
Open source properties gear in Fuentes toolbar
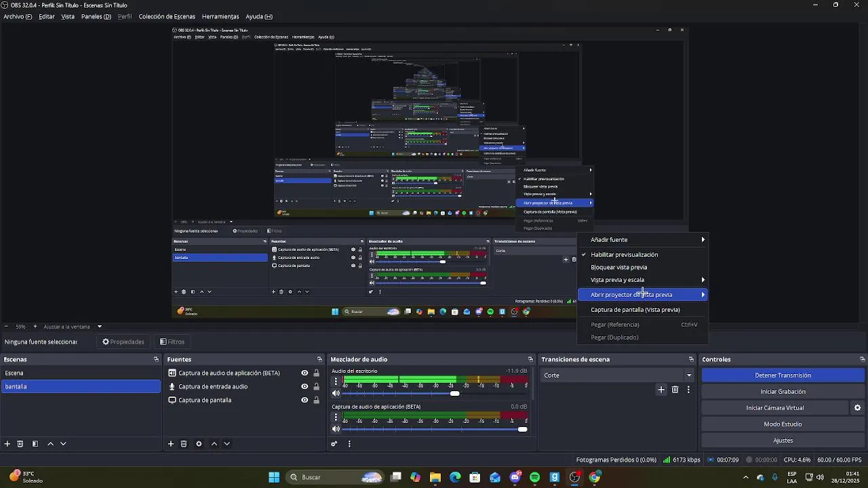click(x=199, y=444)
